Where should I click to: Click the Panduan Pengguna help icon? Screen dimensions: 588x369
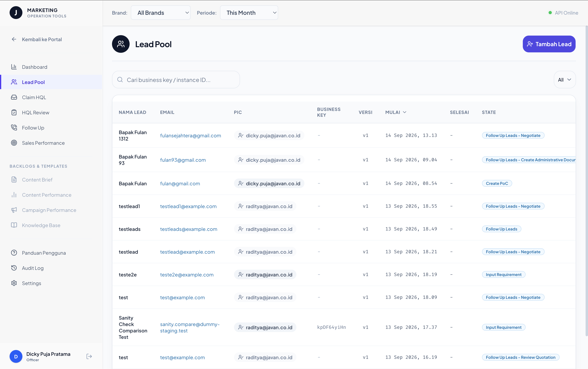[14, 253]
